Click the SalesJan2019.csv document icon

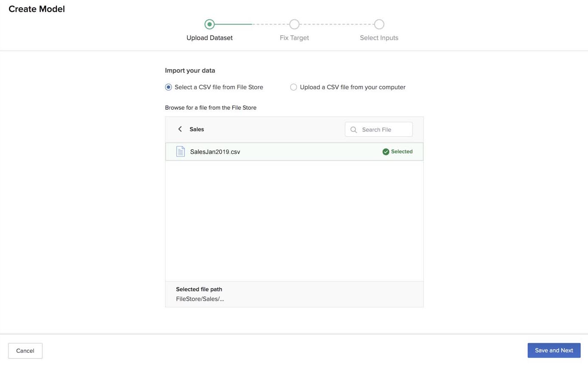[x=180, y=152]
